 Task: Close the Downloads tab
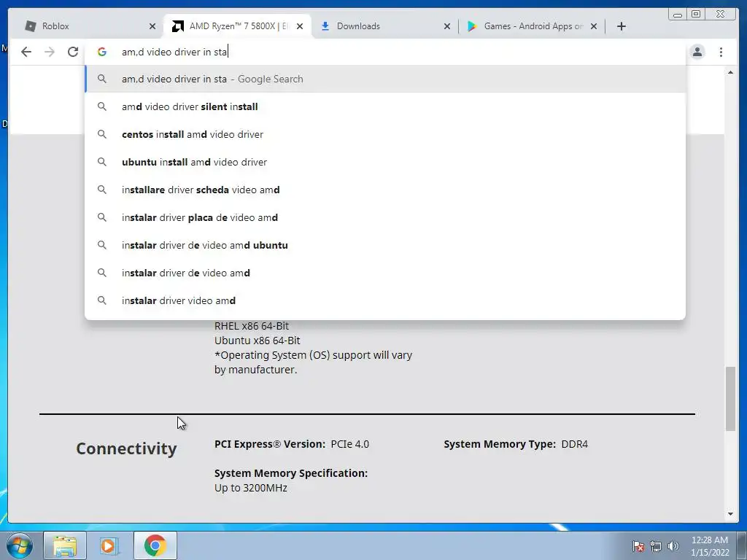[447, 26]
